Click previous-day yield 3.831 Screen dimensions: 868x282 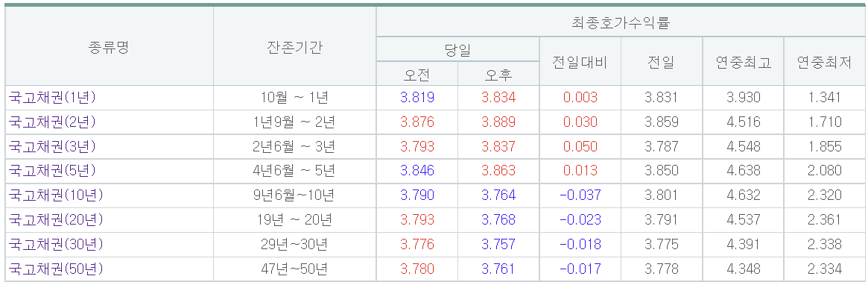click(x=662, y=98)
